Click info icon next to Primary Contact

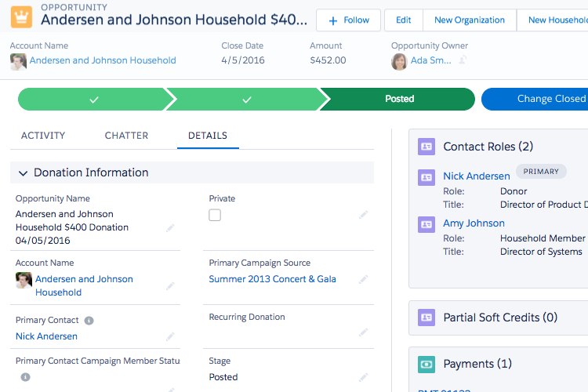[89, 321]
